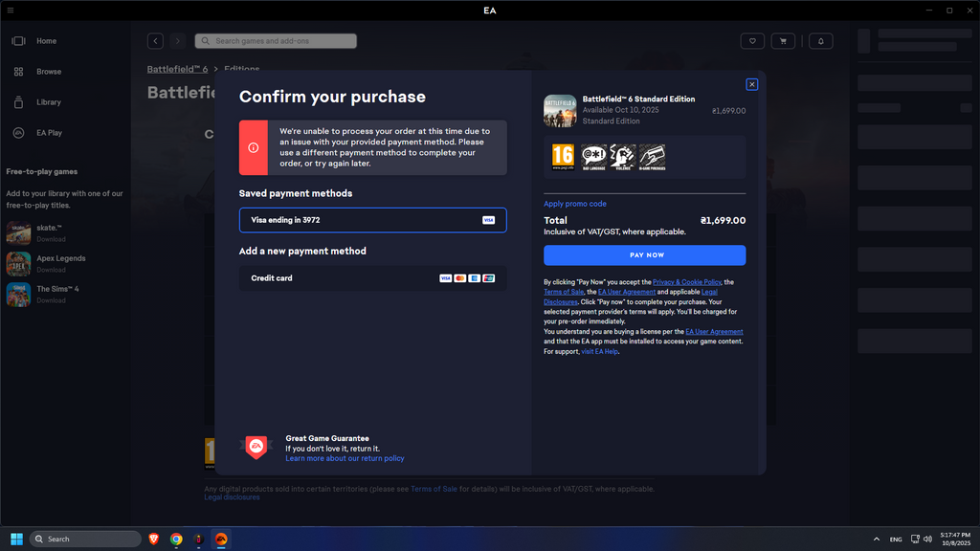Click Download under Apex Legends

tap(52, 270)
